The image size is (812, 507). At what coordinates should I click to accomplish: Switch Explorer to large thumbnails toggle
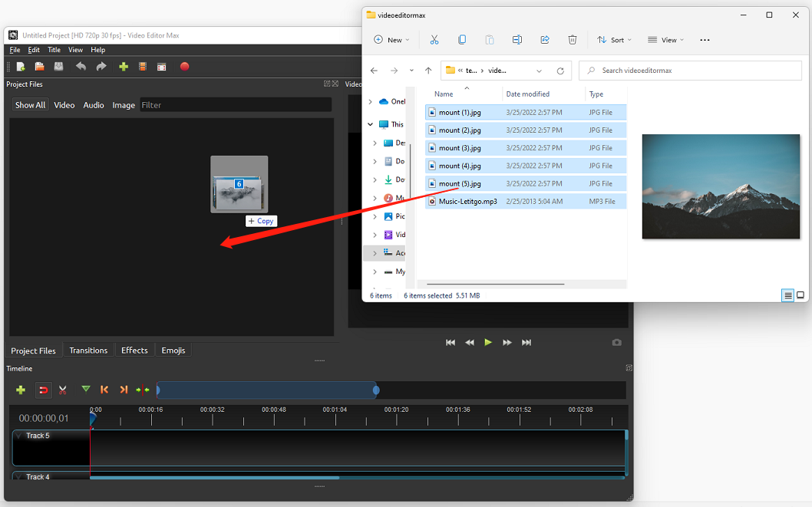[800, 295]
